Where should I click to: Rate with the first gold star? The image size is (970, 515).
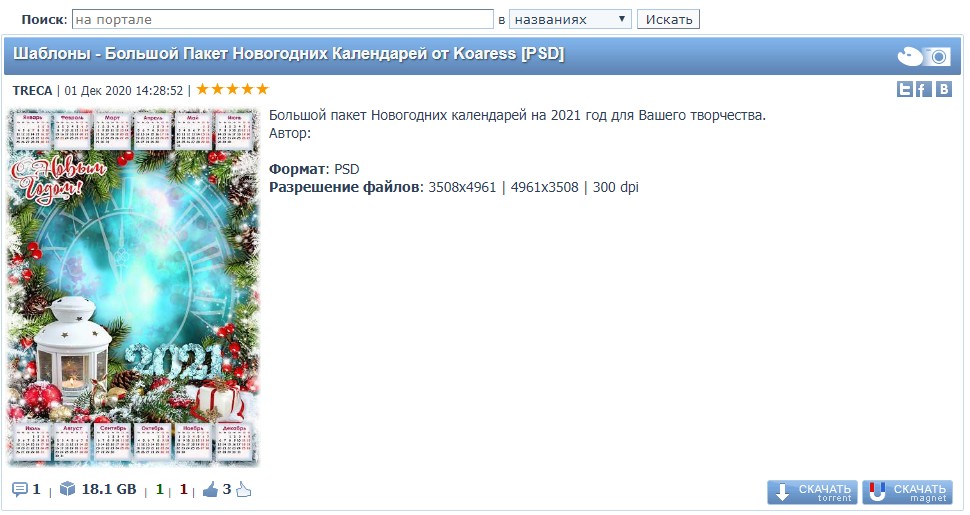pos(202,89)
